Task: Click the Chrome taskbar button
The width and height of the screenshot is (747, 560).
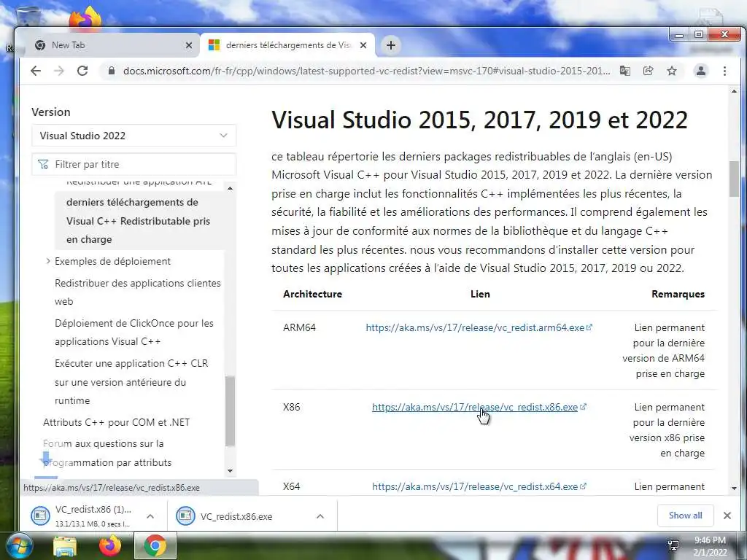Action: [x=155, y=545]
